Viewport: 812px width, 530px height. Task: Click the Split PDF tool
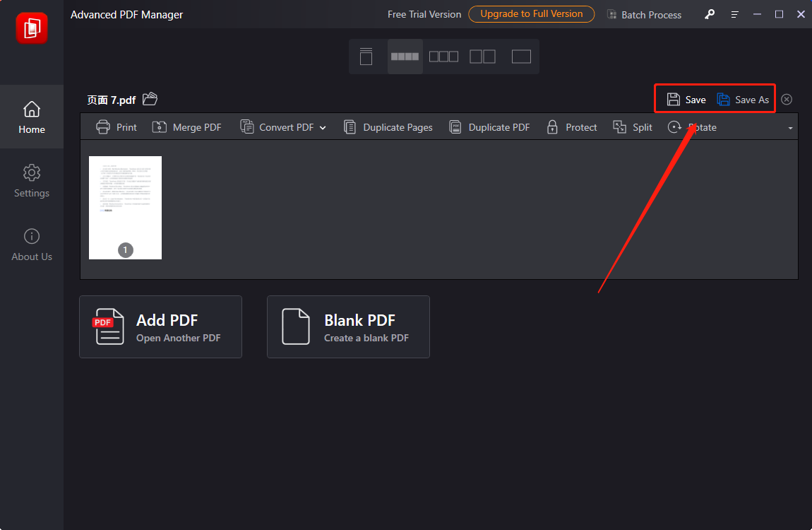(633, 127)
